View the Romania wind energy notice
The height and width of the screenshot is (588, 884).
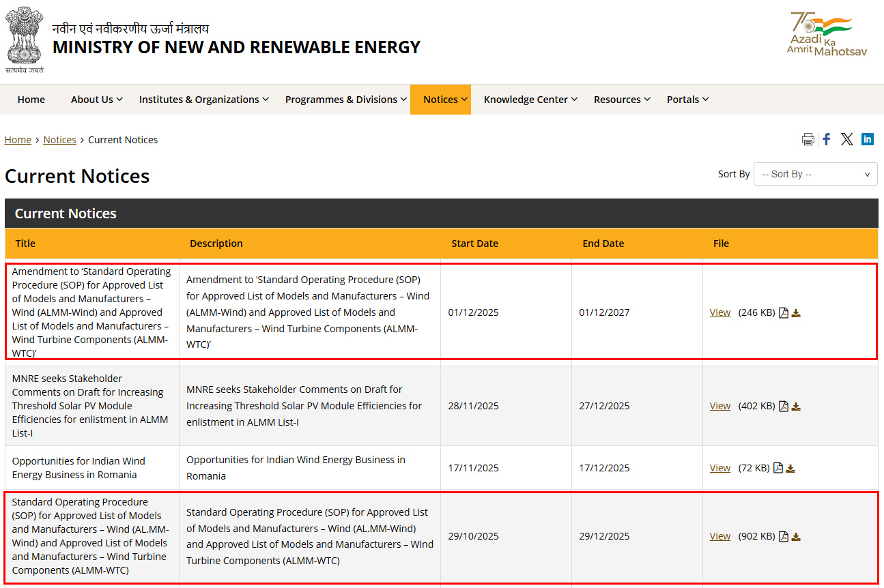[719, 469]
